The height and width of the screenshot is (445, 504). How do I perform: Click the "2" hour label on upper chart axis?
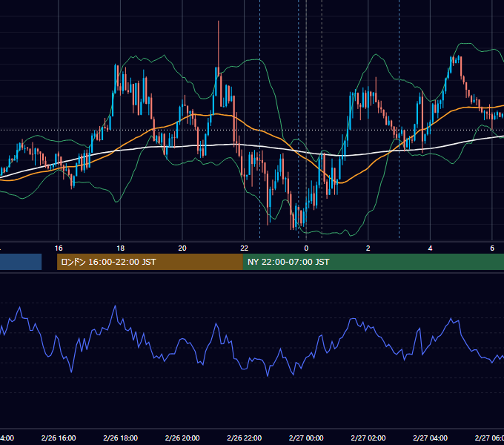368,248
